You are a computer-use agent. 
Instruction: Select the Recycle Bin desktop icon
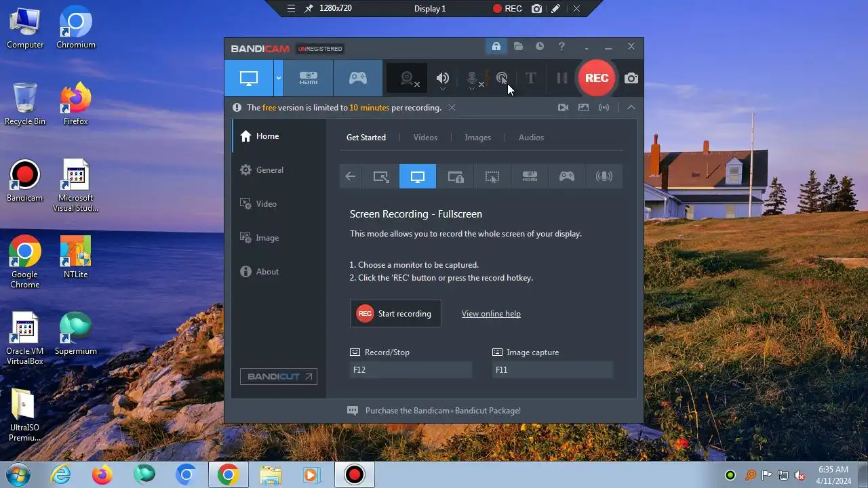coord(25,104)
